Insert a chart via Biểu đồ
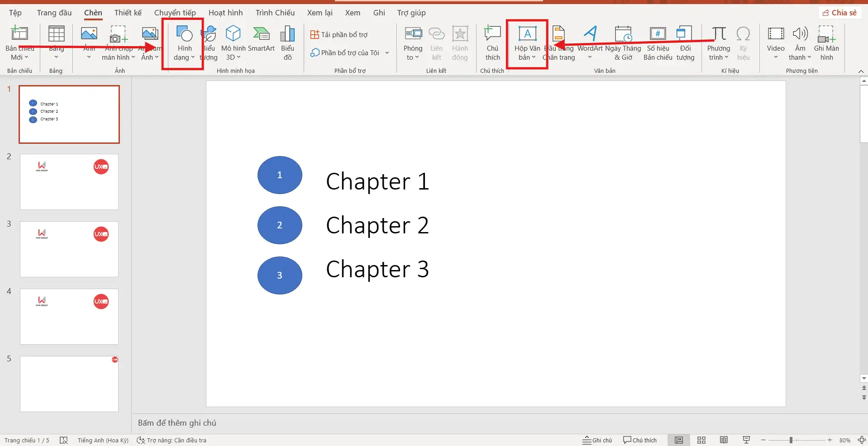Image resolution: width=868 pixels, height=446 pixels. (x=288, y=43)
